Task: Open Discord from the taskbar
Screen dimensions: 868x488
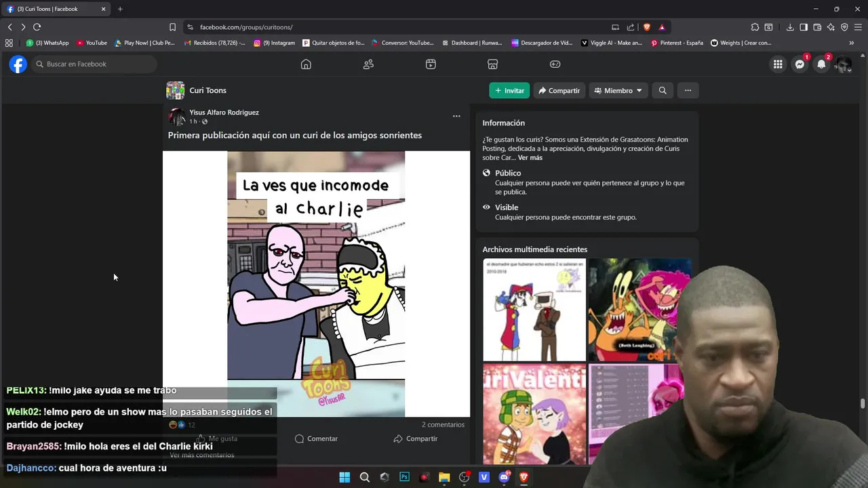Action: pyautogui.click(x=504, y=477)
